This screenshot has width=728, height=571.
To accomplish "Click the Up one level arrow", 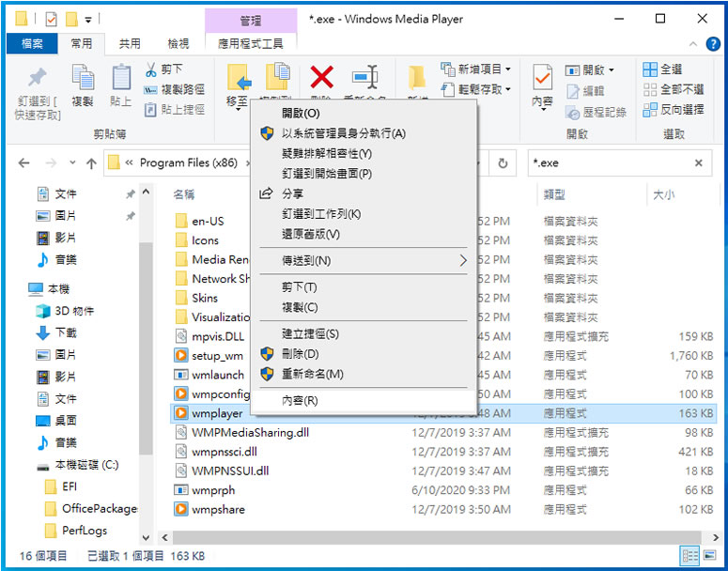I will tap(91, 163).
